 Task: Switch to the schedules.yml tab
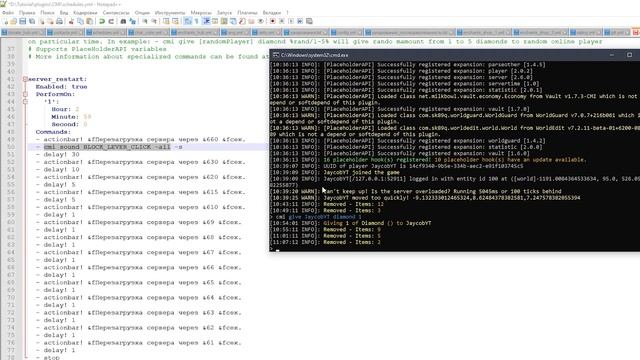coord(105,32)
